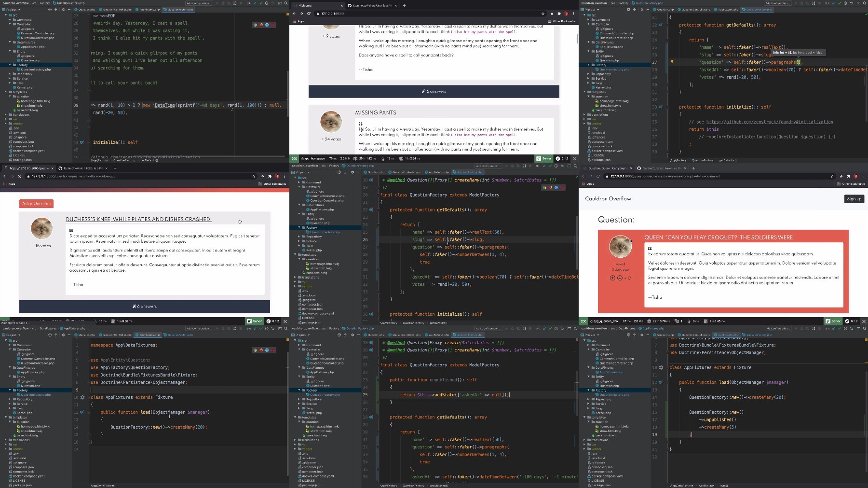The height and width of the screenshot is (488, 868).
Task: Open three-dot Chrome menu in Welcome! browser
Action: tap(573, 14)
